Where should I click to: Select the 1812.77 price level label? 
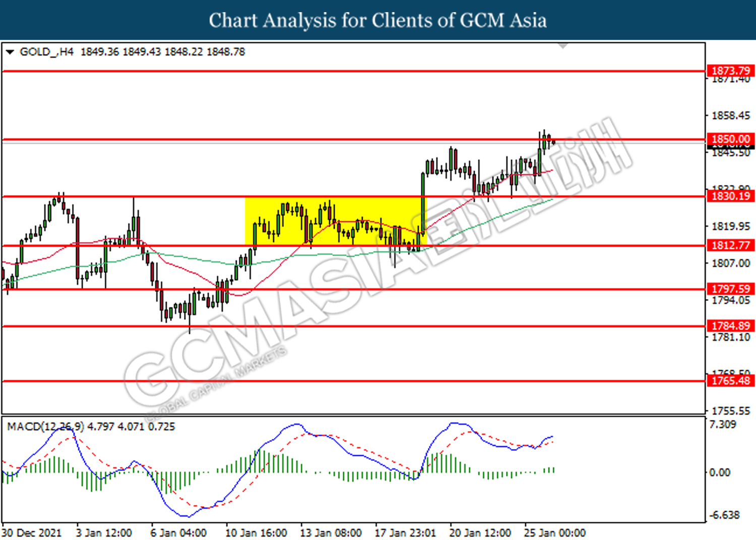click(730, 245)
